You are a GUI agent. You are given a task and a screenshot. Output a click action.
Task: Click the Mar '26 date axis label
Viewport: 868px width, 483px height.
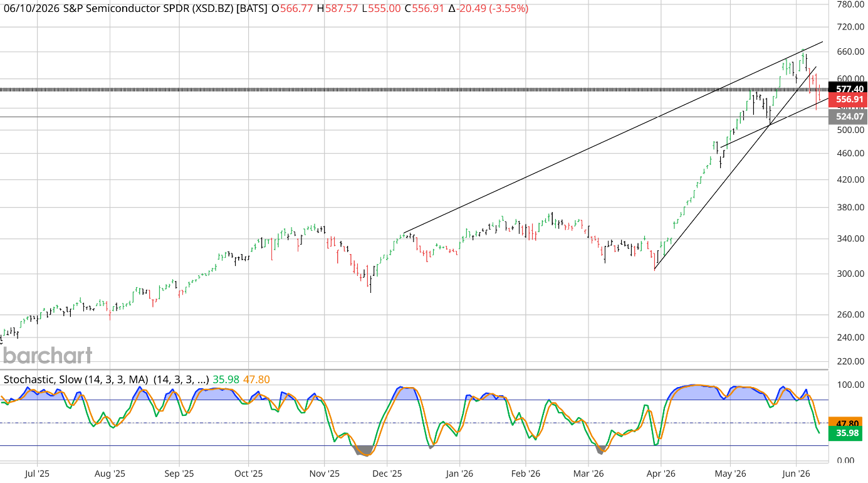(x=589, y=474)
